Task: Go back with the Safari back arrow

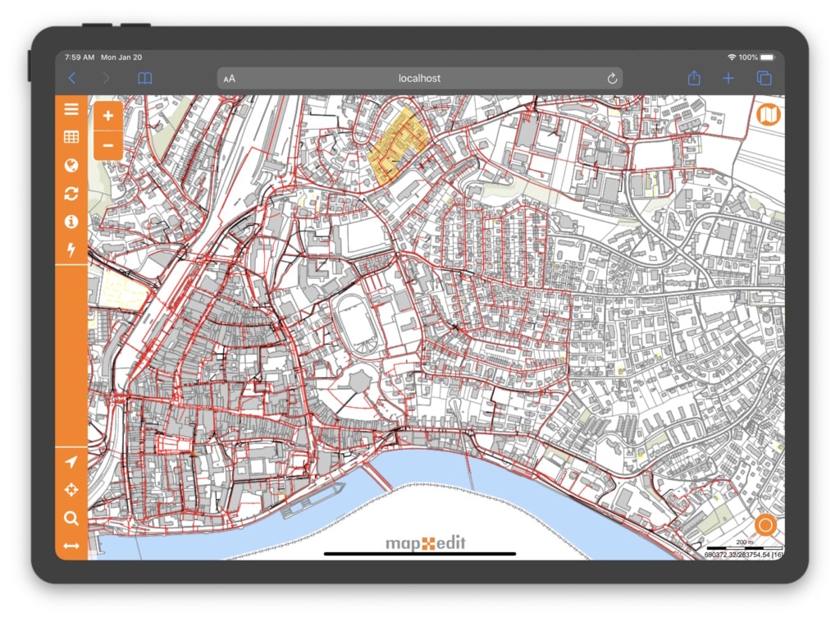Action: (x=72, y=78)
